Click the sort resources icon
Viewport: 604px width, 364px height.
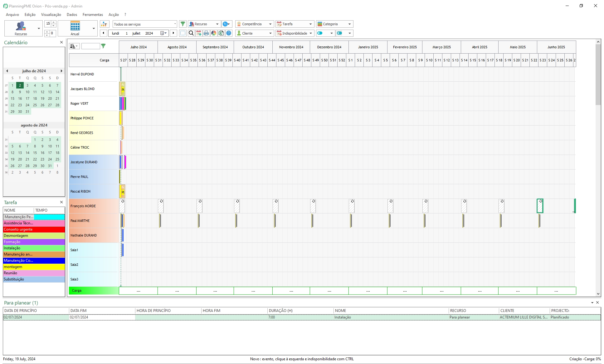pos(74,46)
